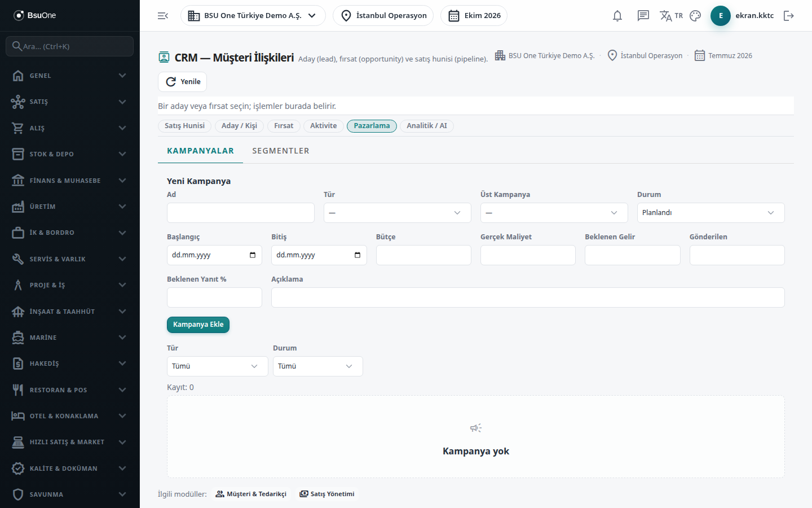The image size is (812, 508).
Task: Open the BSU One Türkiye Demo A.Ş. company selector
Action: 253,16
